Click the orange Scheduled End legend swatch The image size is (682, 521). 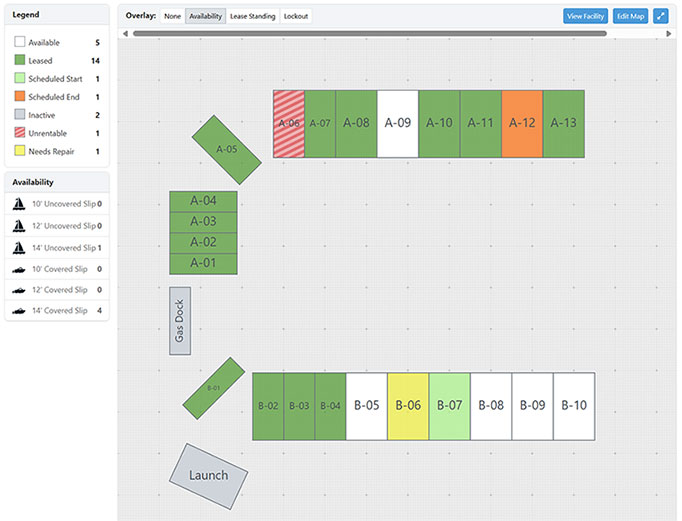20,97
